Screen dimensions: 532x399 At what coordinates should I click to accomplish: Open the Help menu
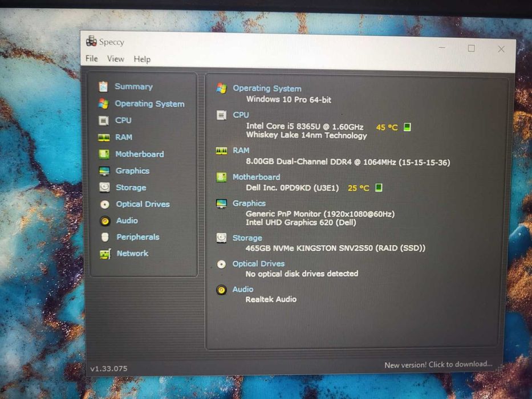pos(142,59)
